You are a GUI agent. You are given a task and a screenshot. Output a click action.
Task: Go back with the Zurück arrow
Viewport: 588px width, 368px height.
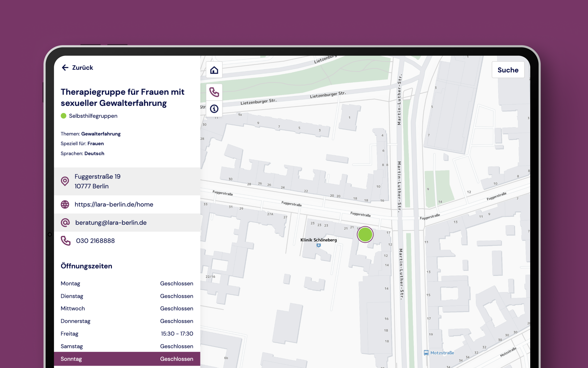65,67
